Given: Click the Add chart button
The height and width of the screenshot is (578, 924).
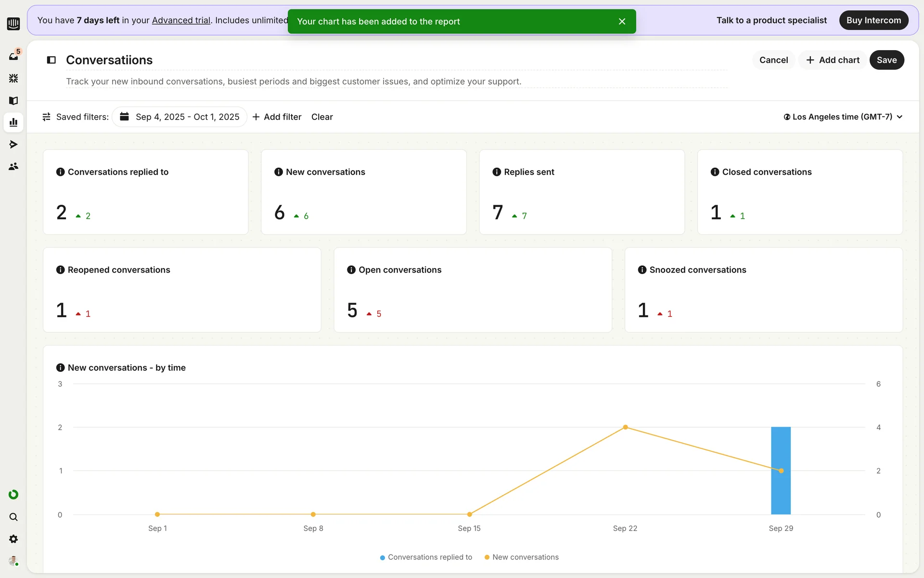Looking at the screenshot, I should tap(833, 60).
